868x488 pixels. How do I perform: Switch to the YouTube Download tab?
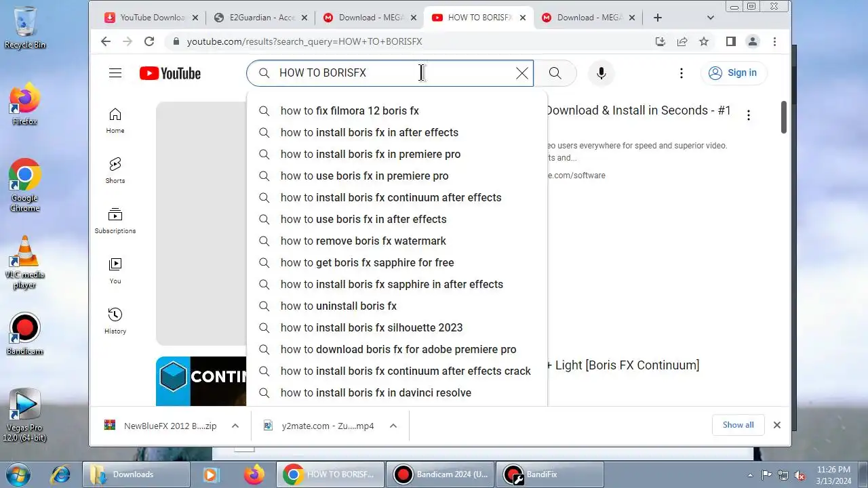151,18
